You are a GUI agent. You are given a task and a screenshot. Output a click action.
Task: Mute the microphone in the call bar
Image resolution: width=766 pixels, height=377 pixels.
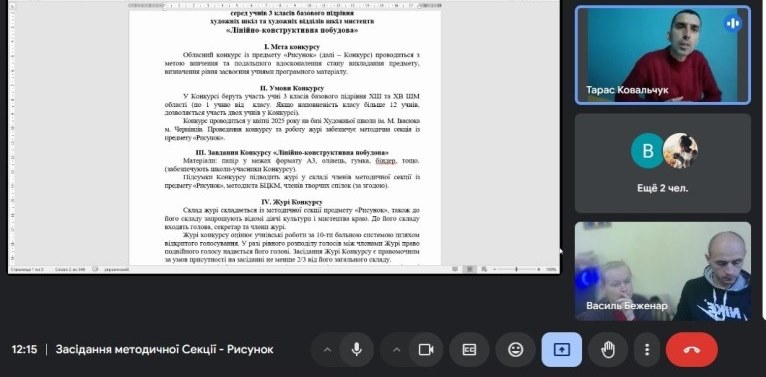click(357, 350)
